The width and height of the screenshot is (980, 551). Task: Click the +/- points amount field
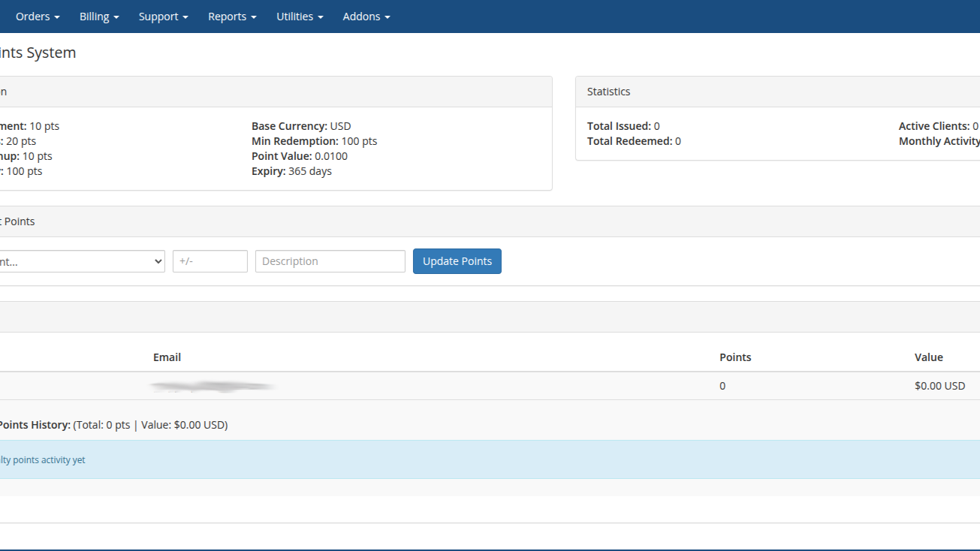pyautogui.click(x=210, y=261)
